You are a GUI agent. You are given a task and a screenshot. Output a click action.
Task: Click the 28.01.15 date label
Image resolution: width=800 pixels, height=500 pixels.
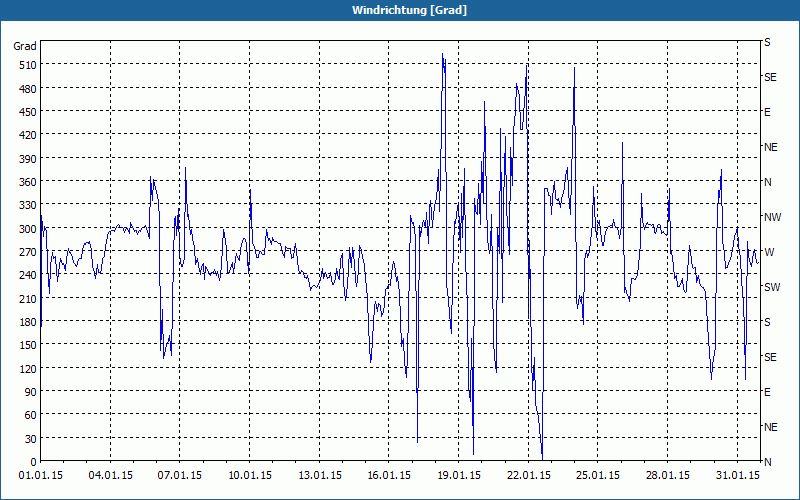click(x=668, y=476)
